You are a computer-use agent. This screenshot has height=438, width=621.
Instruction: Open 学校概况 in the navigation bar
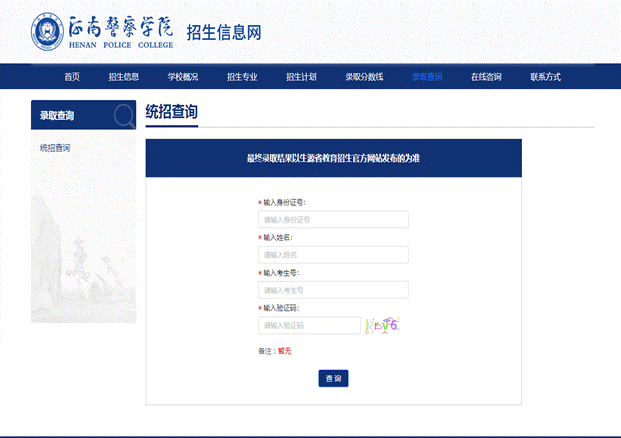coord(183,77)
